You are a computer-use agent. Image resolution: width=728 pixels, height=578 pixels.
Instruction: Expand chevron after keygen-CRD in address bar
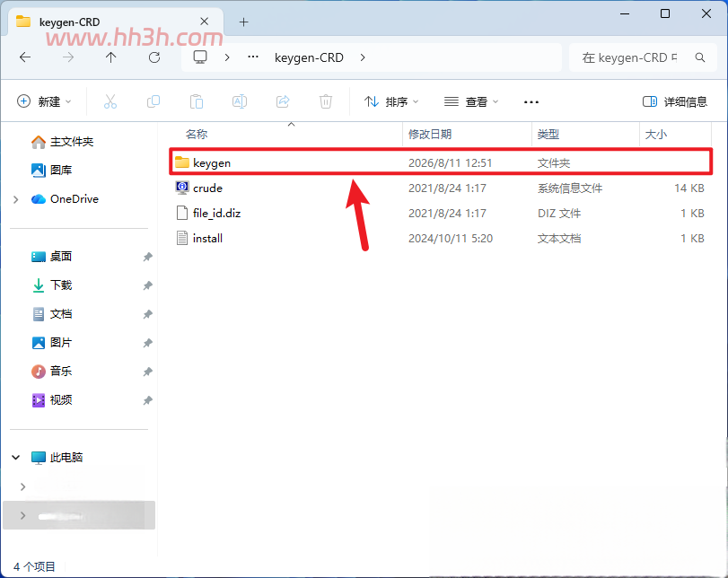pos(363,57)
